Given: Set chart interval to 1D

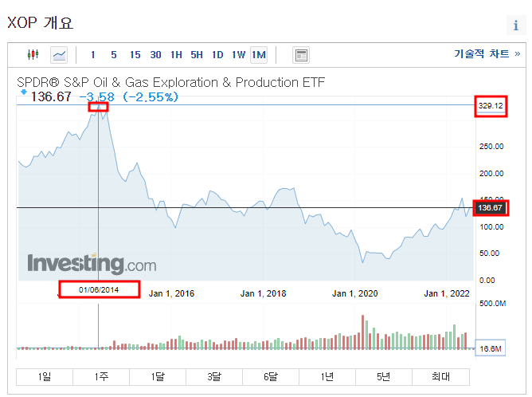Looking at the screenshot, I should click(x=217, y=55).
